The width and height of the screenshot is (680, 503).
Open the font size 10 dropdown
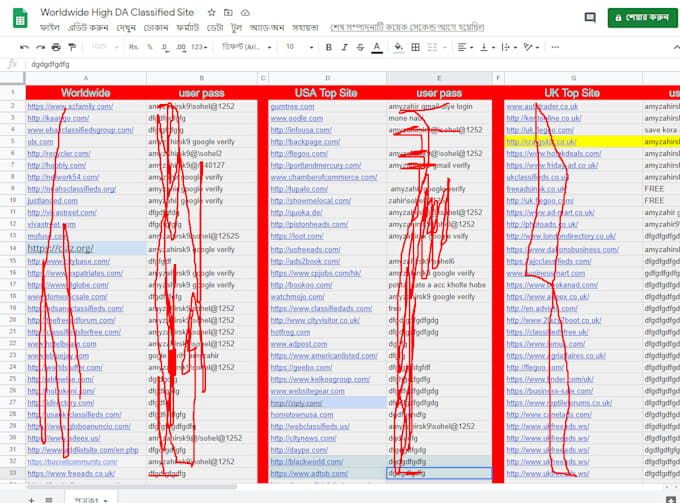point(299,47)
